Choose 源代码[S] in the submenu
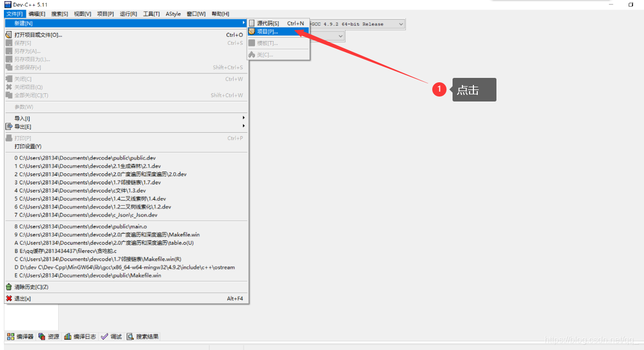This screenshot has height=350, width=644. click(278, 24)
